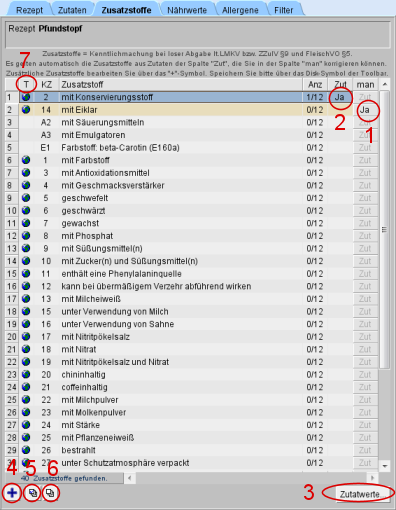Click the vertical scrollbar thumb
The height and width of the screenshot is (510, 396).
click(x=385, y=229)
